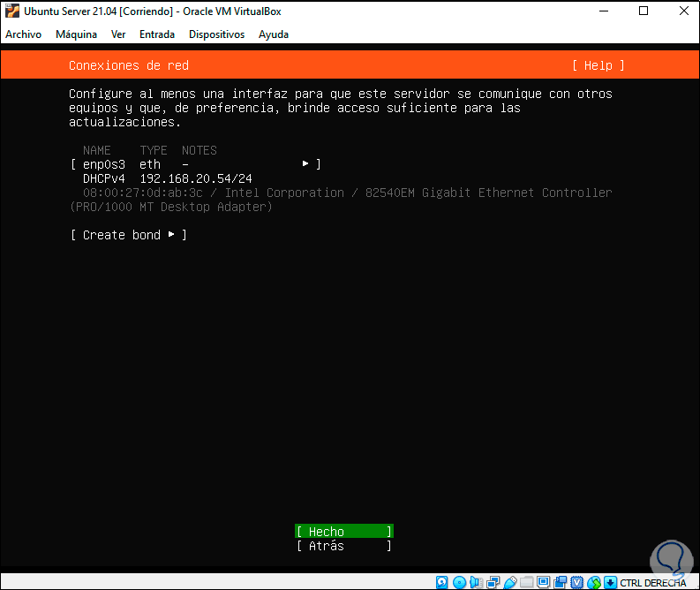This screenshot has height=590, width=700.
Task: Open the display settings status icon
Action: point(543,582)
